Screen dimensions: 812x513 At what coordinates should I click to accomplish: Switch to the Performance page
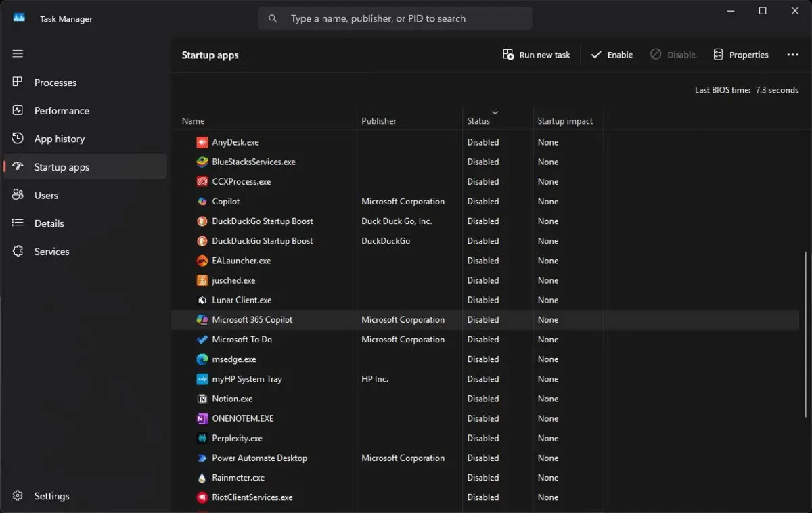pos(62,110)
